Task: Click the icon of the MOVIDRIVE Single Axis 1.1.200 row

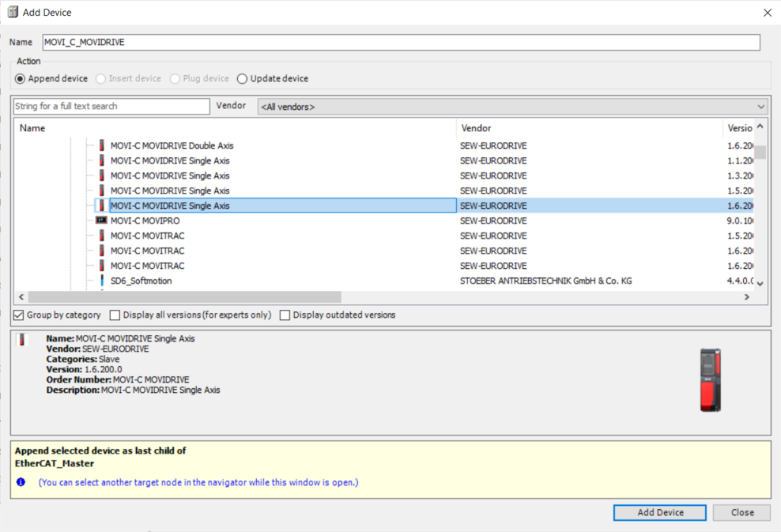Action: (x=101, y=160)
